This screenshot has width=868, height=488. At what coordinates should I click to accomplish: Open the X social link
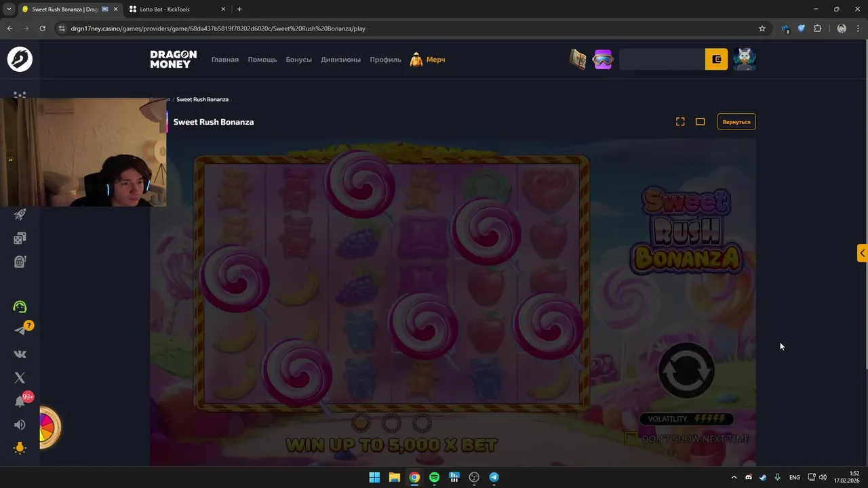[x=20, y=378]
